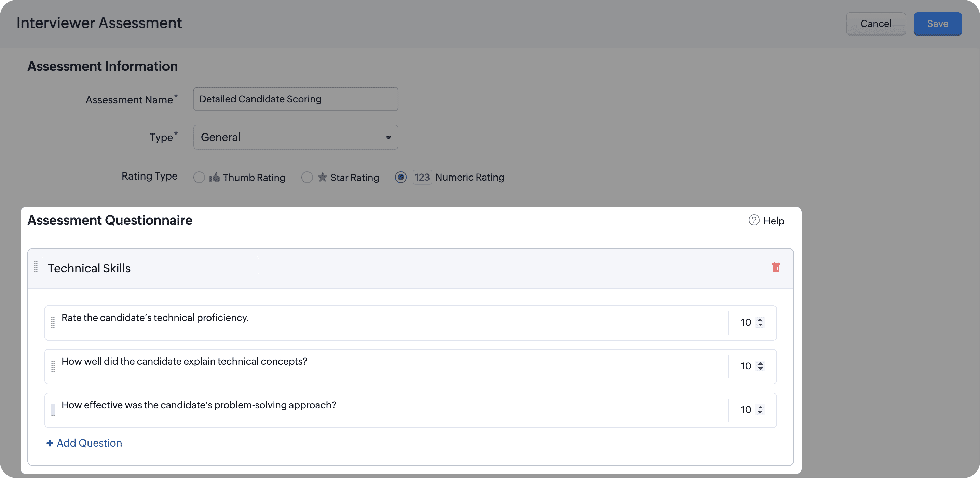This screenshot has height=478, width=980.
Task: Decrease score stepper for problem-solving approach question
Action: coord(760,412)
